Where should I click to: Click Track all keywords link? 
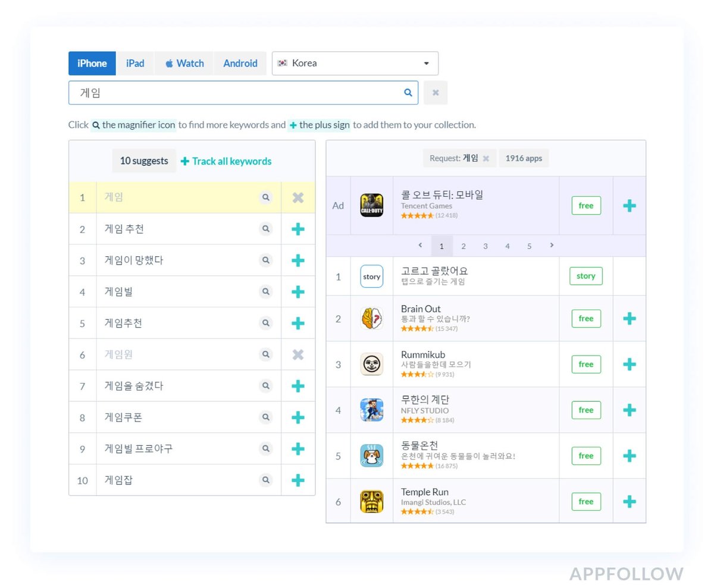[226, 161]
